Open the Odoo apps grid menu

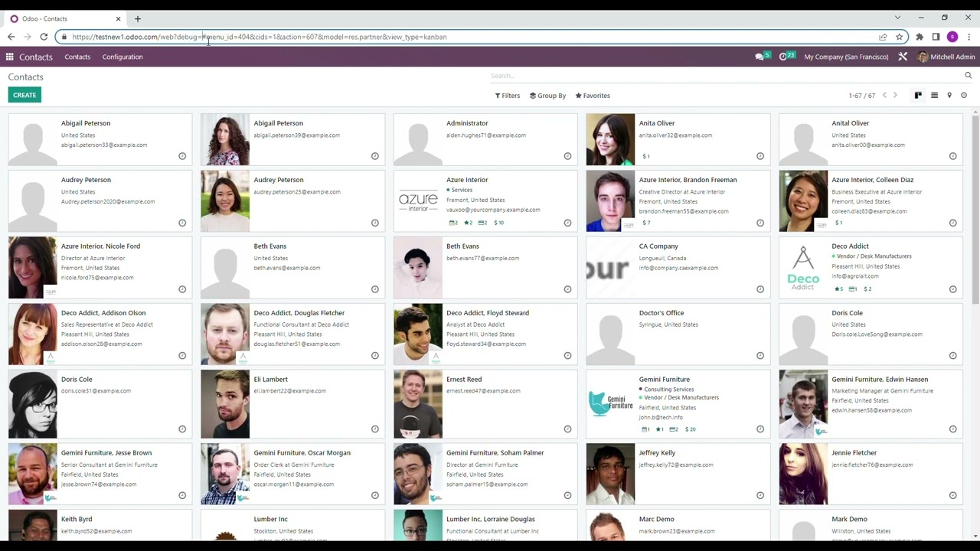pos(9,57)
